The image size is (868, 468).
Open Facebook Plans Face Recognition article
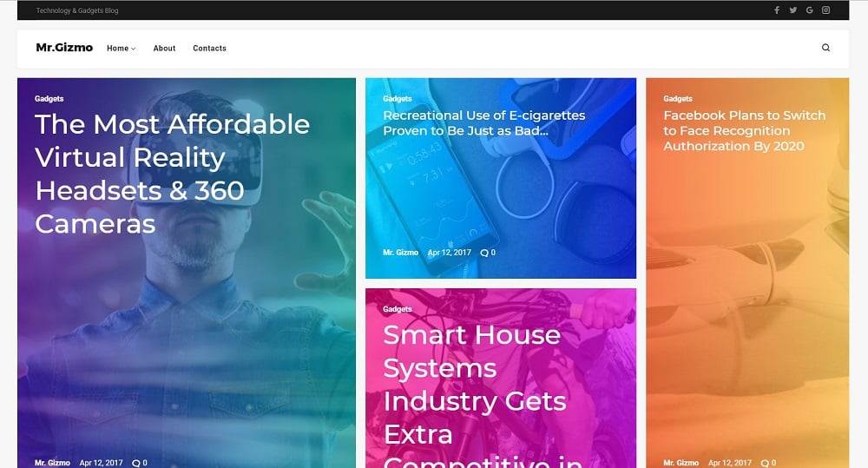pos(744,131)
